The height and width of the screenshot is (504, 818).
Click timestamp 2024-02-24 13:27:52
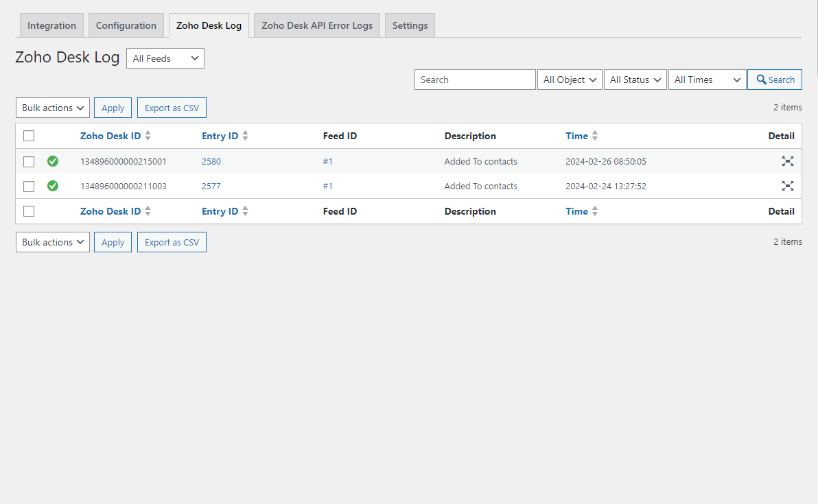606,186
